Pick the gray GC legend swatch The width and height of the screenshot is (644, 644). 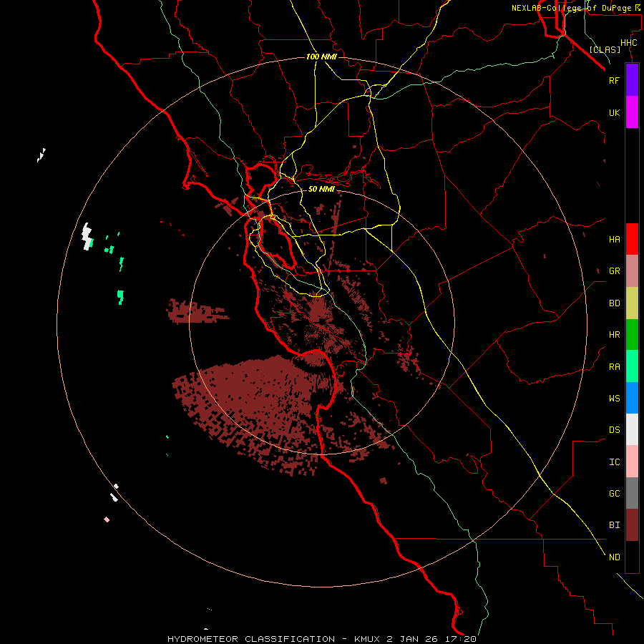point(632,493)
